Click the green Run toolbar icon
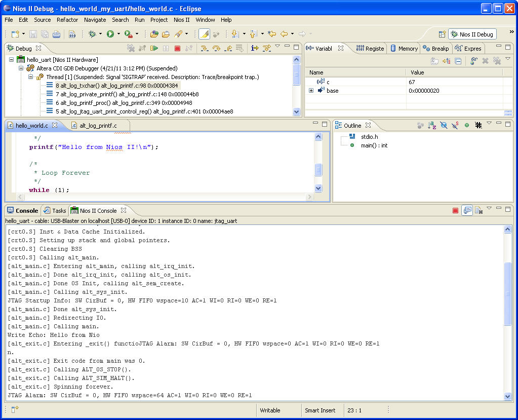This screenshot has height=420, width=518. [110, 34]
